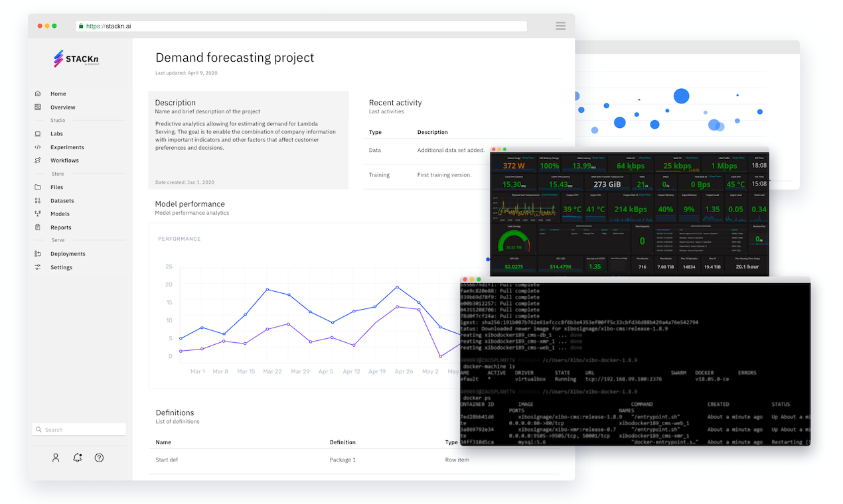
Task: Click 'Row item' type cell
Action: point(457,460)
